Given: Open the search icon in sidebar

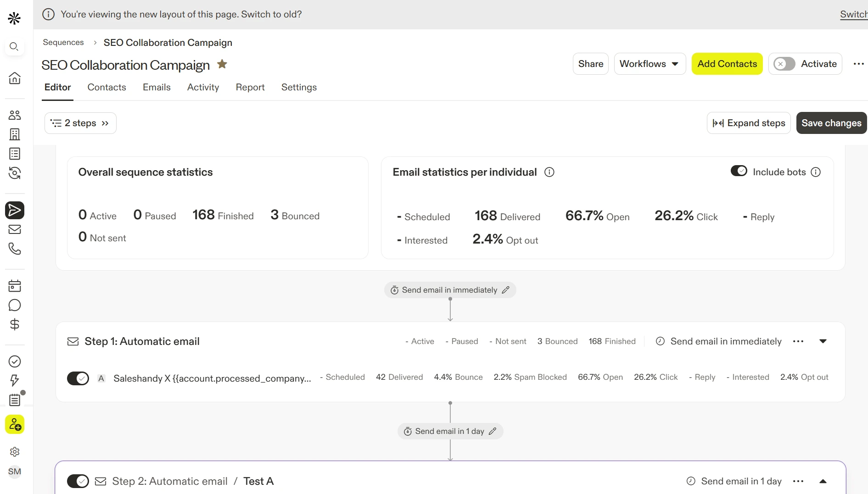Looking at the screenshot, I should coord(14,46).
